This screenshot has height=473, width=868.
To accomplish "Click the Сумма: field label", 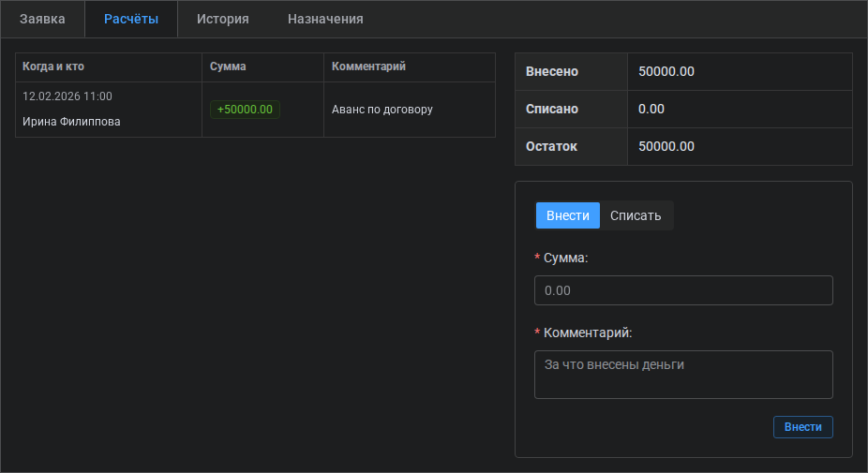I will click(x=565, y=258).
